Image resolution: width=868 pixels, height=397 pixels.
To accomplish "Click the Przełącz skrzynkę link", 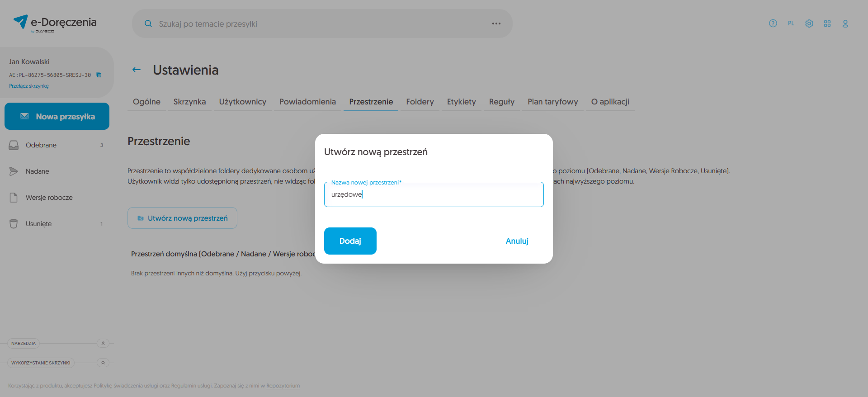I will pos(29,86).
